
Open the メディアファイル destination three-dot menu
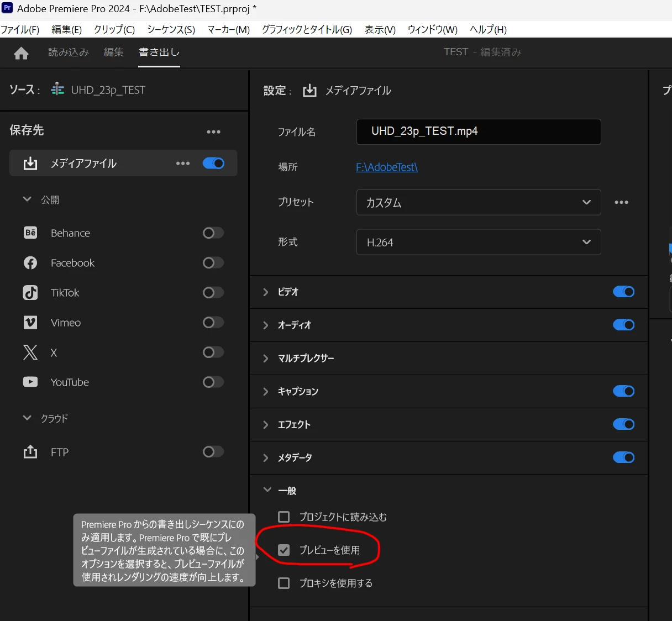(x=183, y=164)
